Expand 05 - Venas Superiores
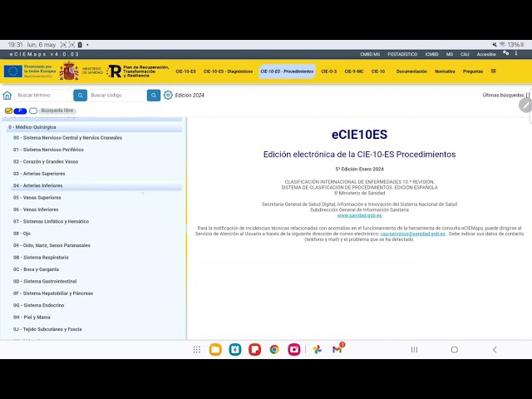The height and width of the screenshot is (399, 532). pyautogui.click(x=37, y=198)
